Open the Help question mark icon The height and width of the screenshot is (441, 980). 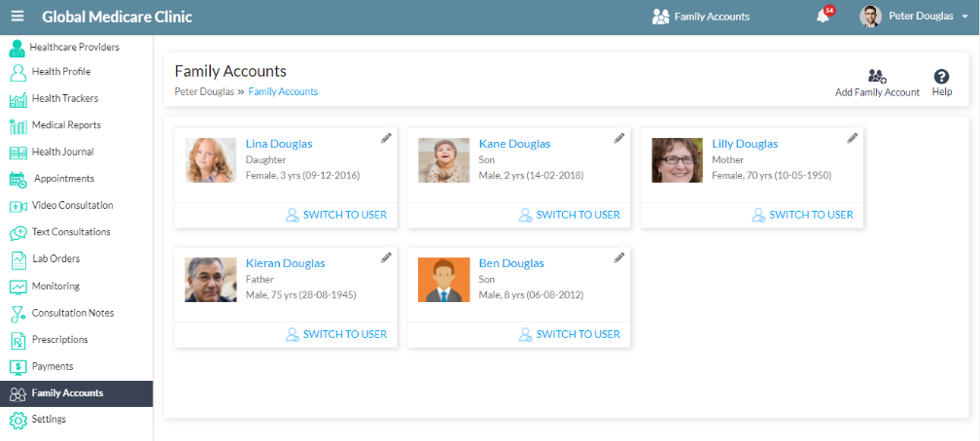tap(941, 77)
